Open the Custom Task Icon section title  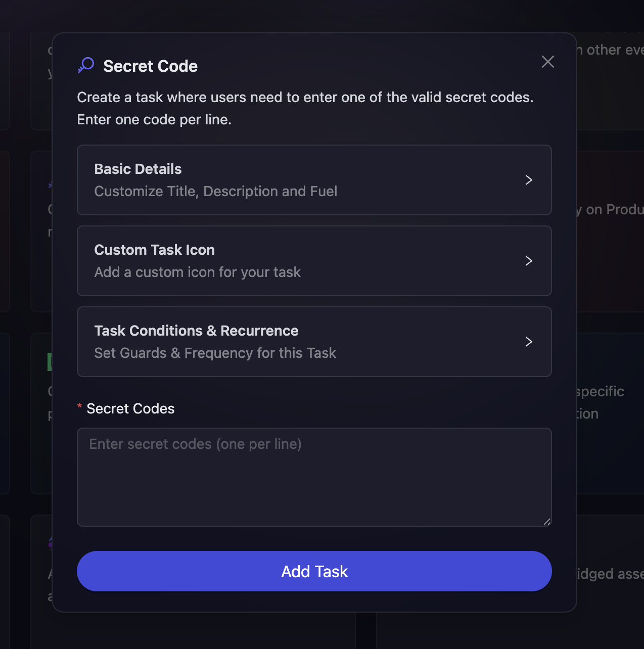tap(154, 250)
